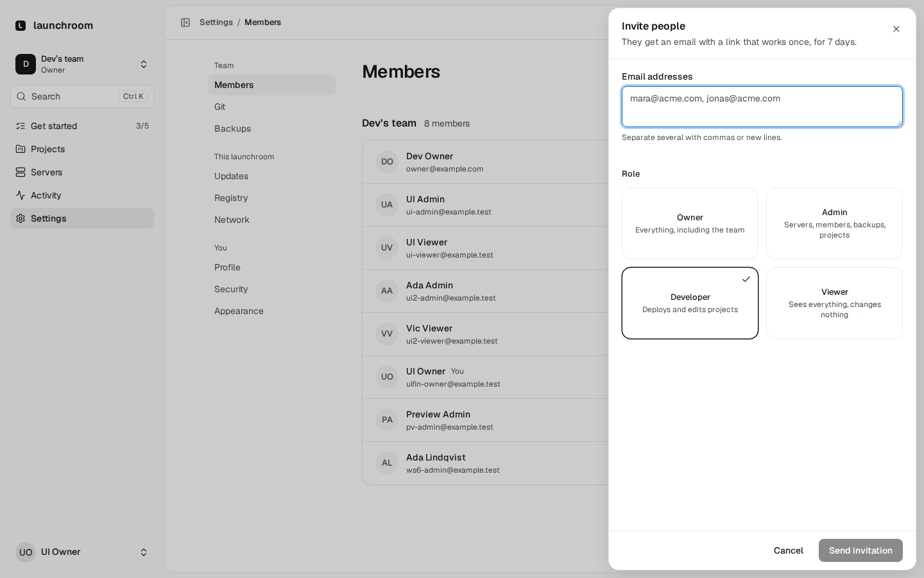
Task: Click the AA avatar for Ada Admin
Action: [387, 291]
